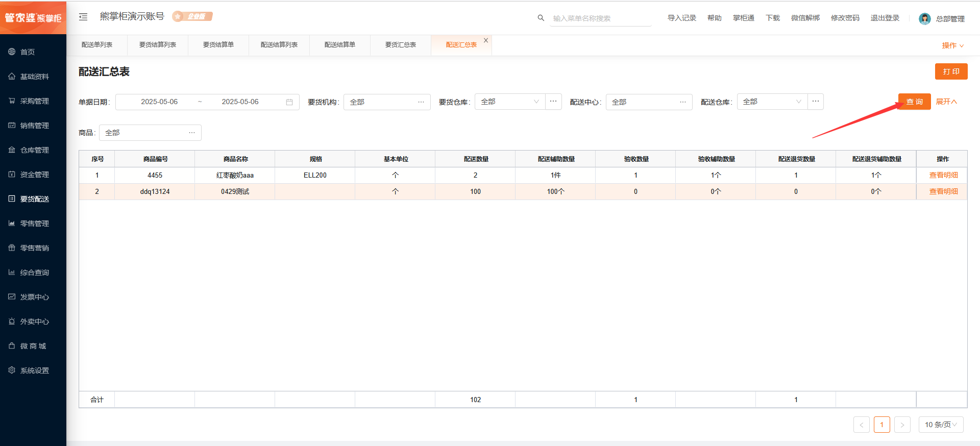Open 查看明细 for 红枣酸奶aaa row
The height and width of the screenshot is (446, 980).
pos(943,175)
